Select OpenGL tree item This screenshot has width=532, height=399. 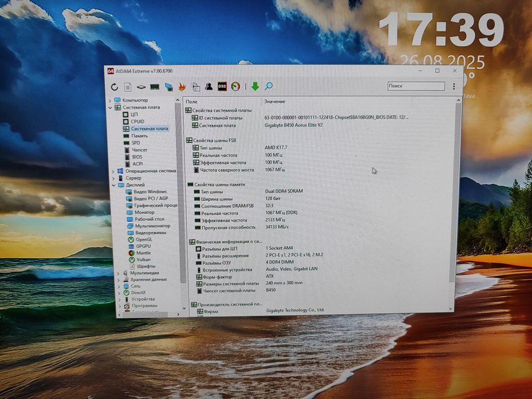[x=144, y=239]
